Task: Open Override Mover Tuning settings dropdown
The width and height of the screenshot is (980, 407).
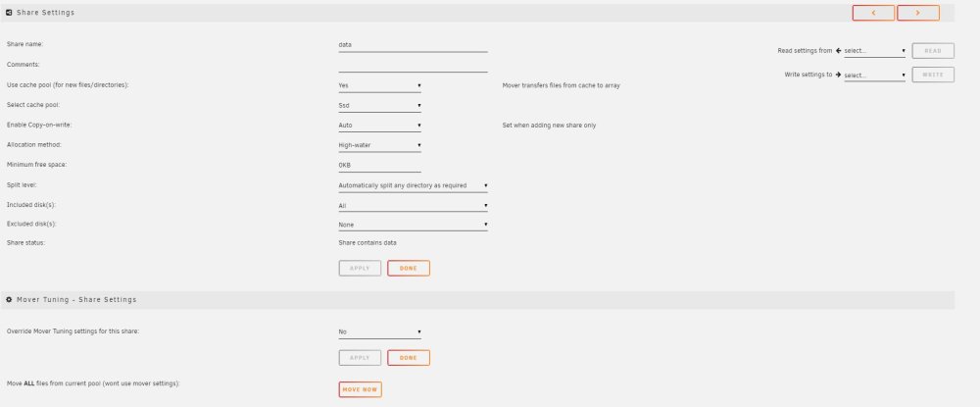Action: click(379, 332)
